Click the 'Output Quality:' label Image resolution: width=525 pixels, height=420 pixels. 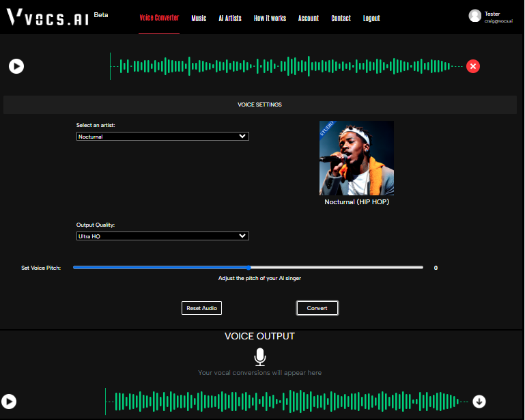(x=96, y=225)
